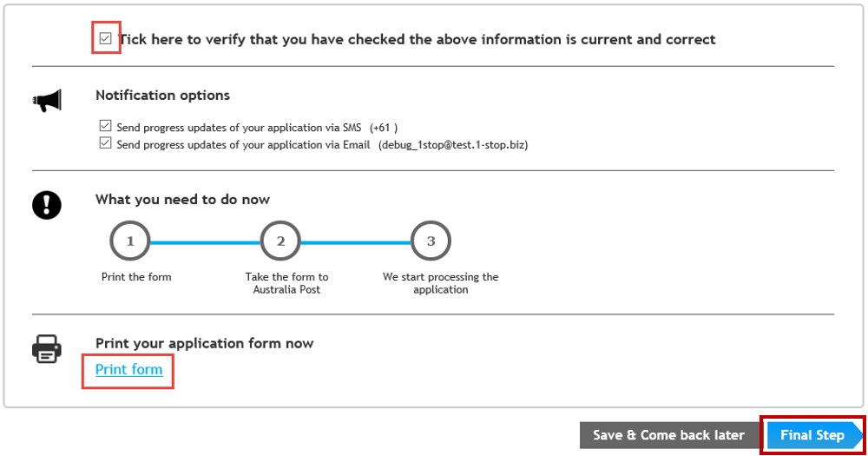Click the Final Step button

pos(812,435)
